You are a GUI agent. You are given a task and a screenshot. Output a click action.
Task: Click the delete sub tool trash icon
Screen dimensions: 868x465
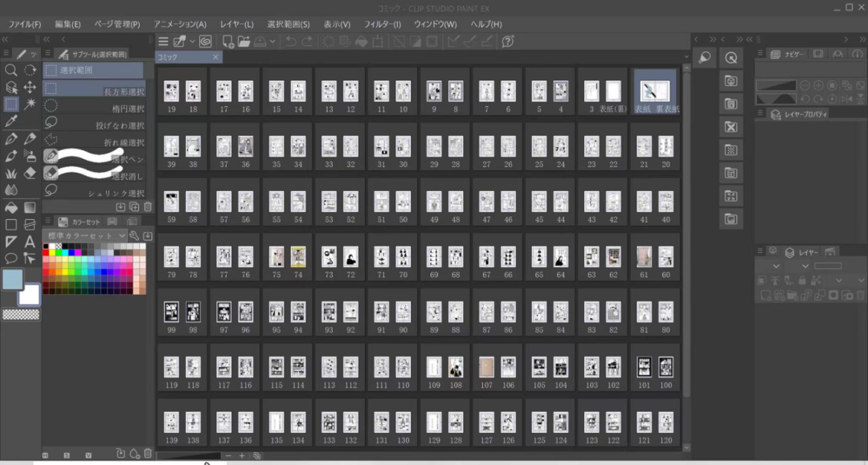coord(148,206)
